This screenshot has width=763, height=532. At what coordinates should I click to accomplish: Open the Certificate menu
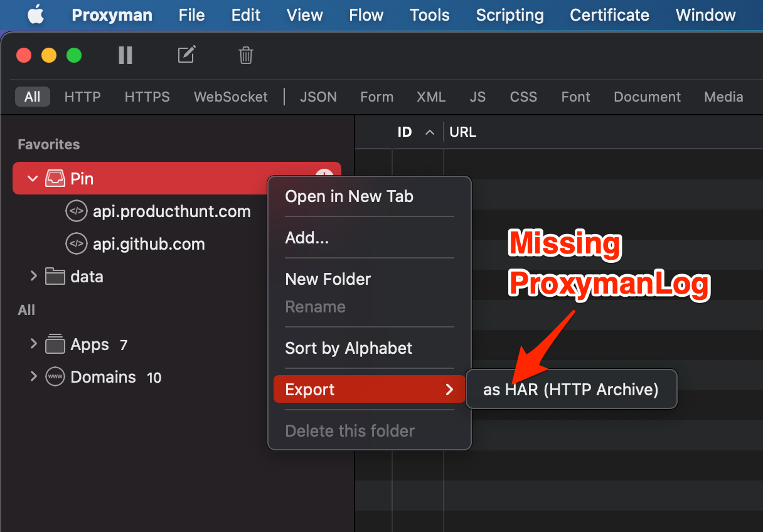coord(610,15)
